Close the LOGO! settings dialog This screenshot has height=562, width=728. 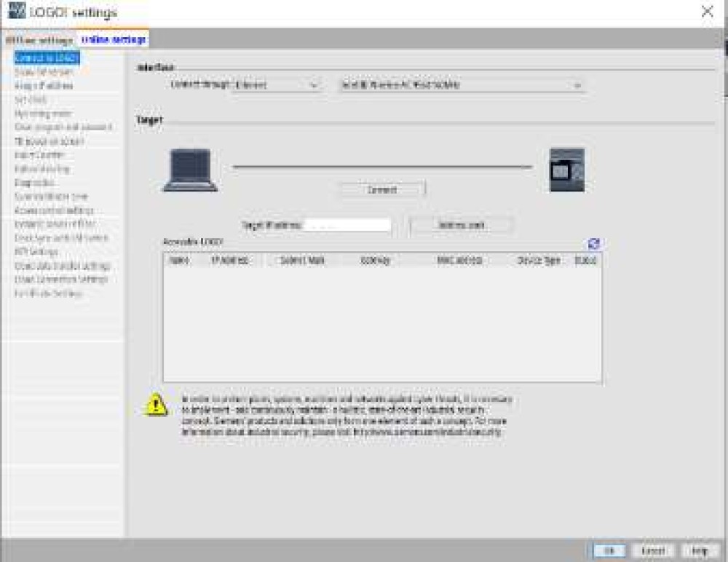tap(708, 11)
